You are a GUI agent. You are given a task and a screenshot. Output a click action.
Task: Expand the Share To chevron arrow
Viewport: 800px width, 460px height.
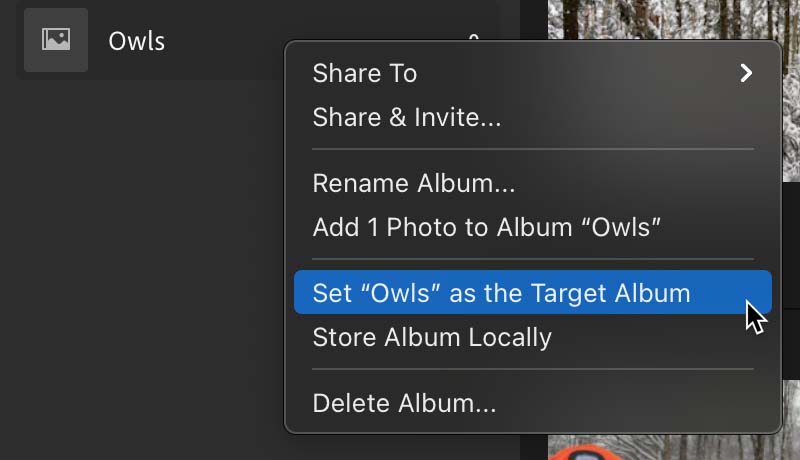coord(746,73)
